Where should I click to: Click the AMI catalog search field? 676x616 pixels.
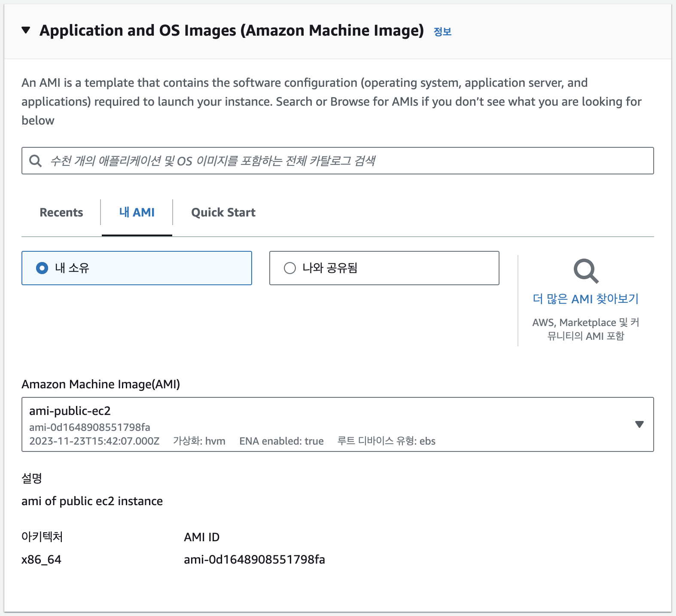click(338, 161)
